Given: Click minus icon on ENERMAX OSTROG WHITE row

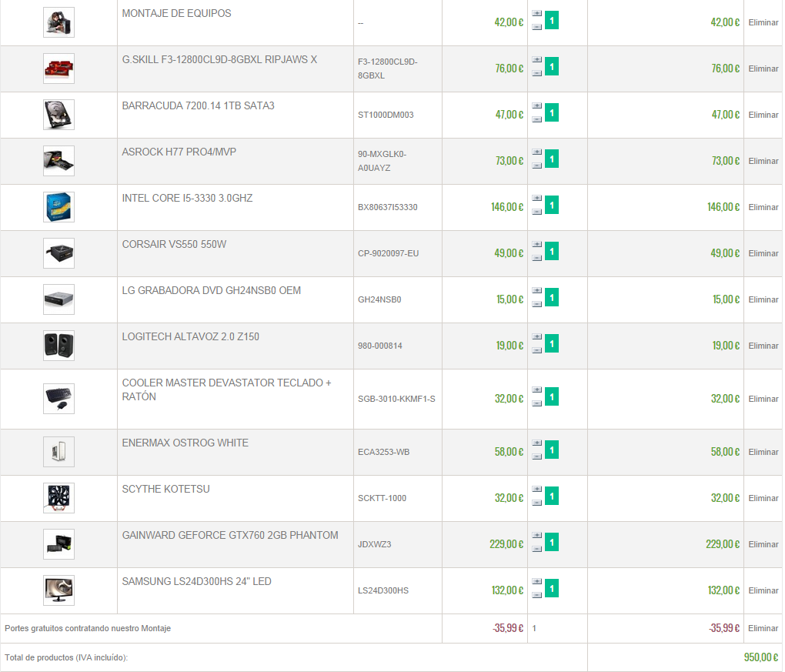Looking at the screenshot, I should 536,456.
